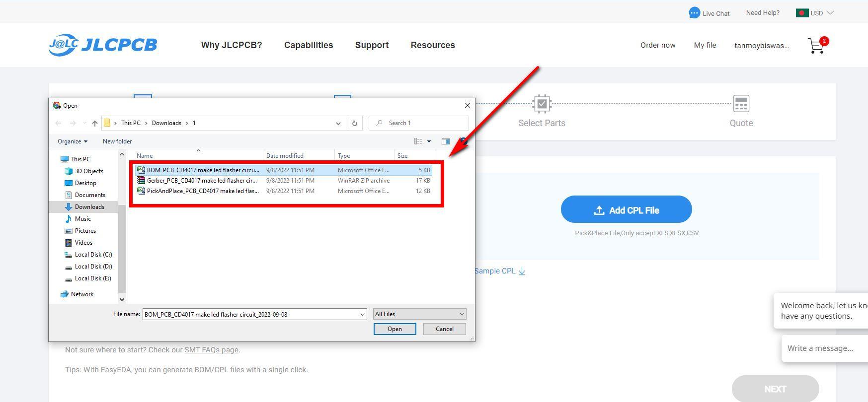Select the BOM_PCB_CD4017 file
868x402 pixels.
click(284, 170)
